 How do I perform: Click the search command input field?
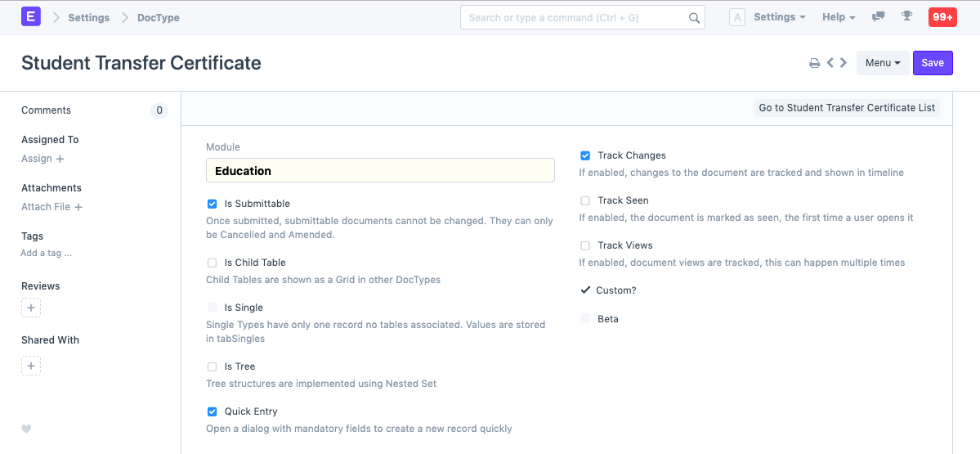pyautogui.click(x=583, y=17)
